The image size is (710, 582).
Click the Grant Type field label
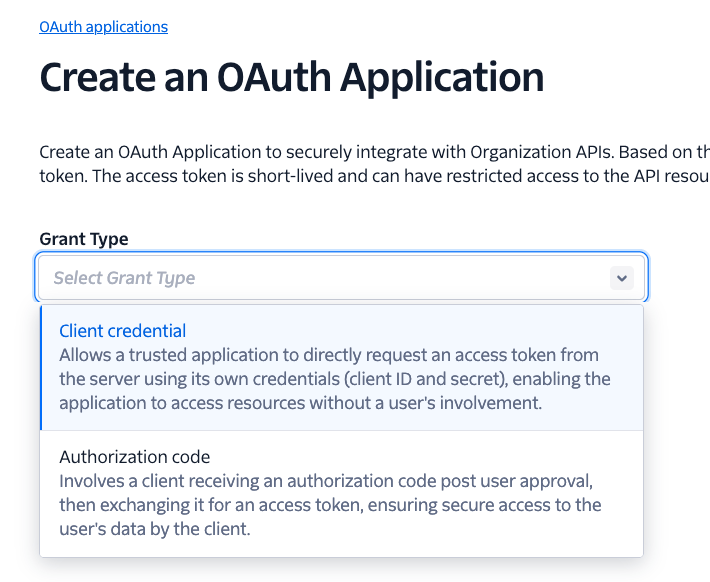tap(84, 239)
